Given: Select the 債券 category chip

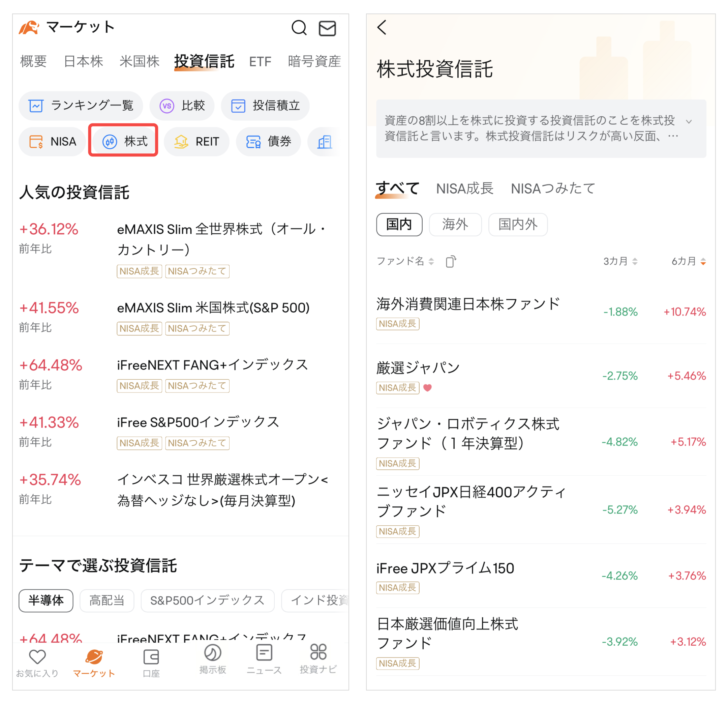Looking at the screenshot, I should [268, 142].
